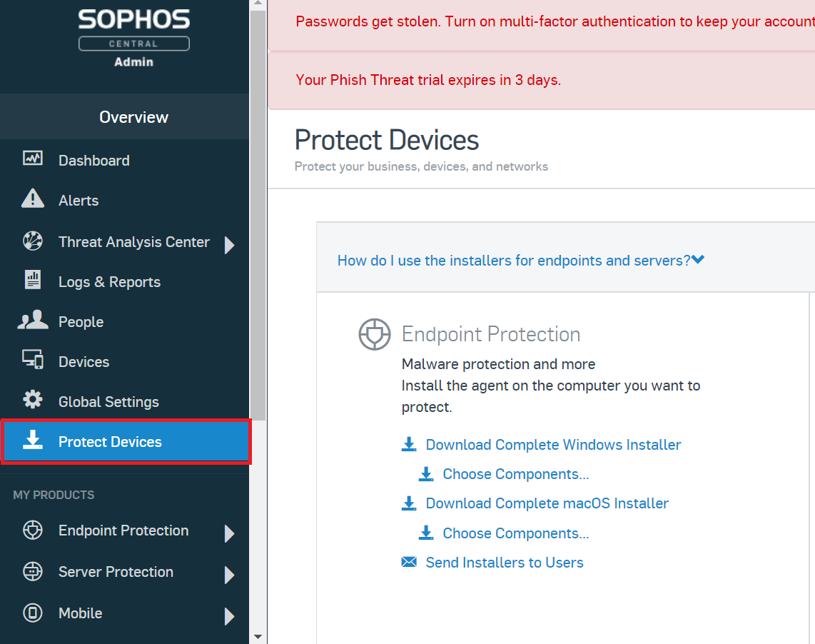Click the sidebar scrollbar down arrow
The height and width of the screenshot is (644, 815).
pos(258,635)
